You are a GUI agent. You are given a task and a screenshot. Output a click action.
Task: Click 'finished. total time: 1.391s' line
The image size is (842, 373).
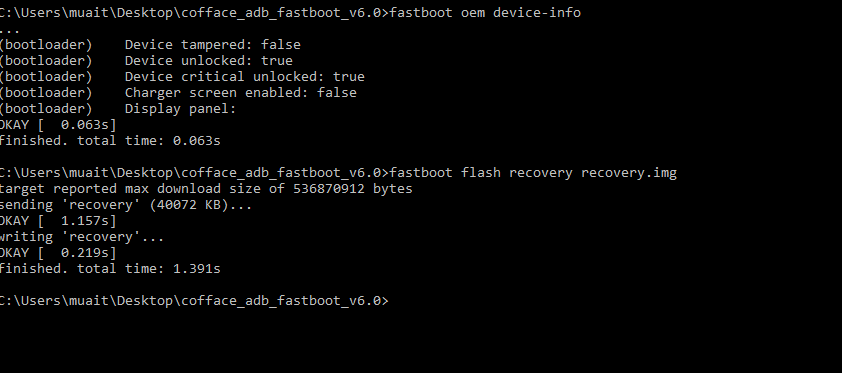(x=110, y=269)
